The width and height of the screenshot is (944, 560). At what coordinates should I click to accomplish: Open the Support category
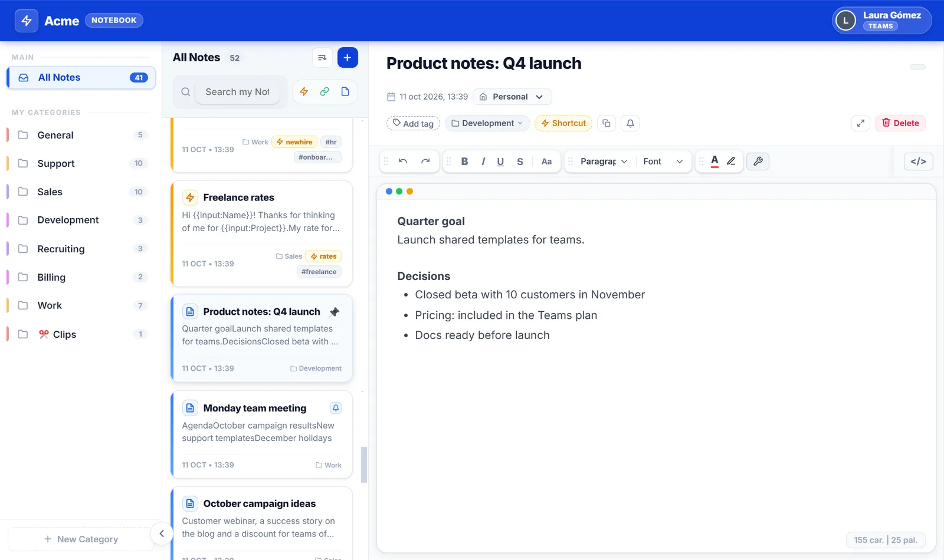[x=81, y=163]
